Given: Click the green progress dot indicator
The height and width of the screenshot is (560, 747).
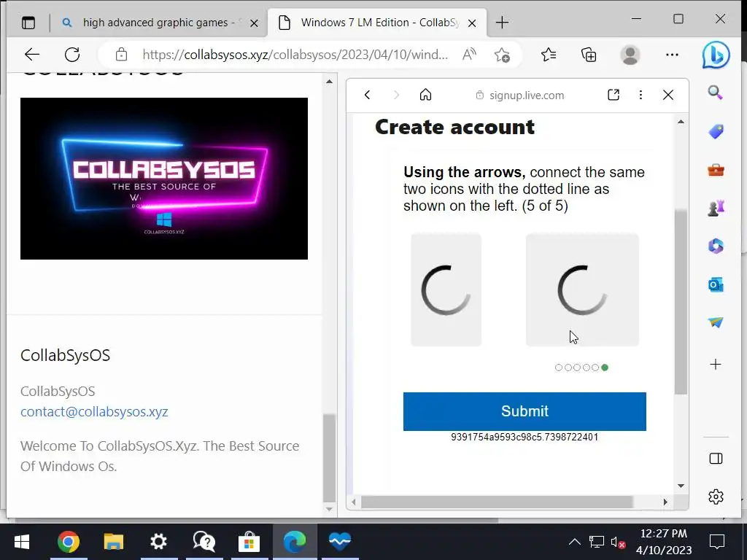Looking at the screenshot, I should pos(605,367).
